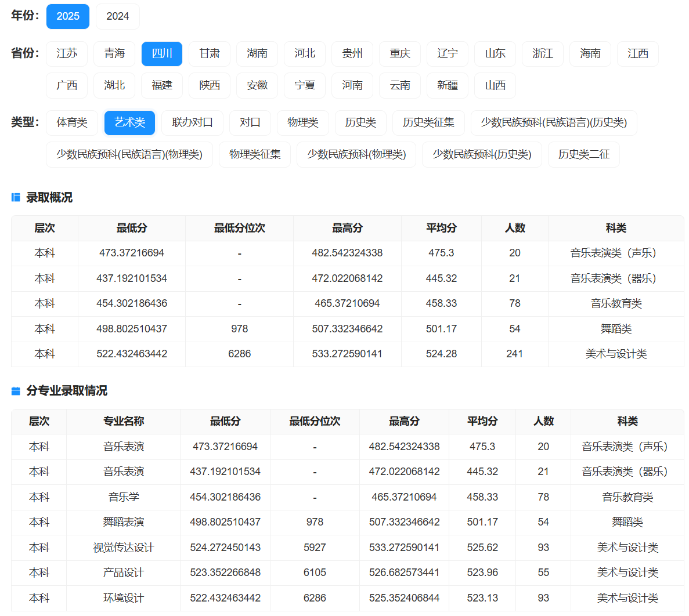This screenshot has height=616, width=689.
Task: Click lowest score 524.272450143
Action: point(225,548)
